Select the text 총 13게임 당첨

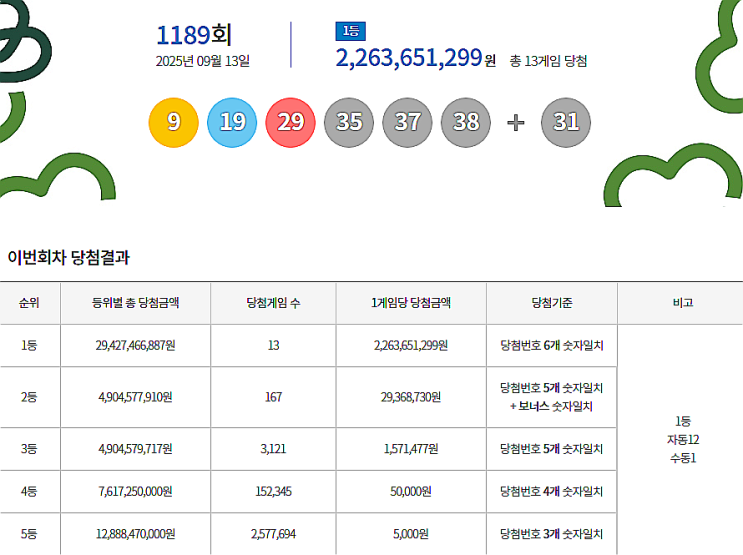coord(548,61)
